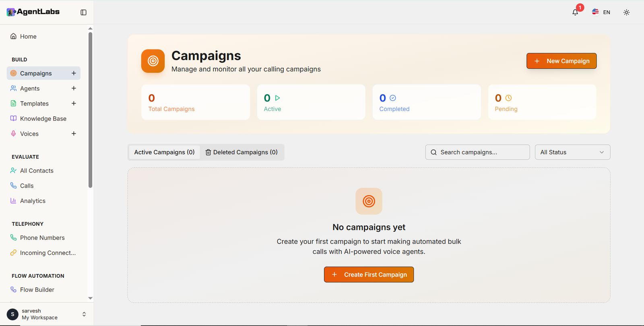Click the search magnifier icon

[x=433, y=152]
